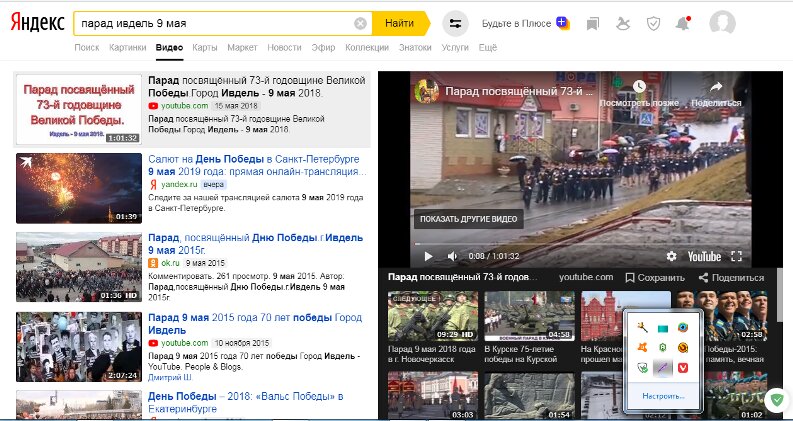Click the green hexagon R tray icon
This screenshot has height=421, width=793.
point(663,347)
